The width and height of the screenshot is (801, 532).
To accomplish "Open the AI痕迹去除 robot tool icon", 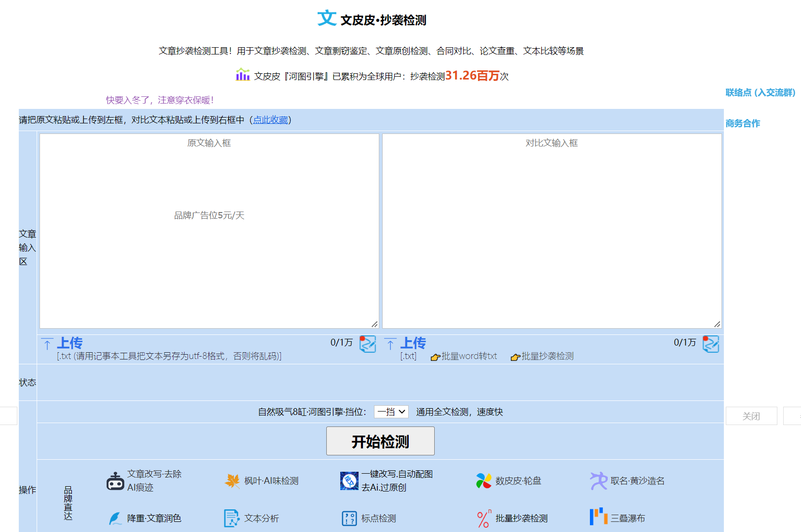I will click(115, 480).
